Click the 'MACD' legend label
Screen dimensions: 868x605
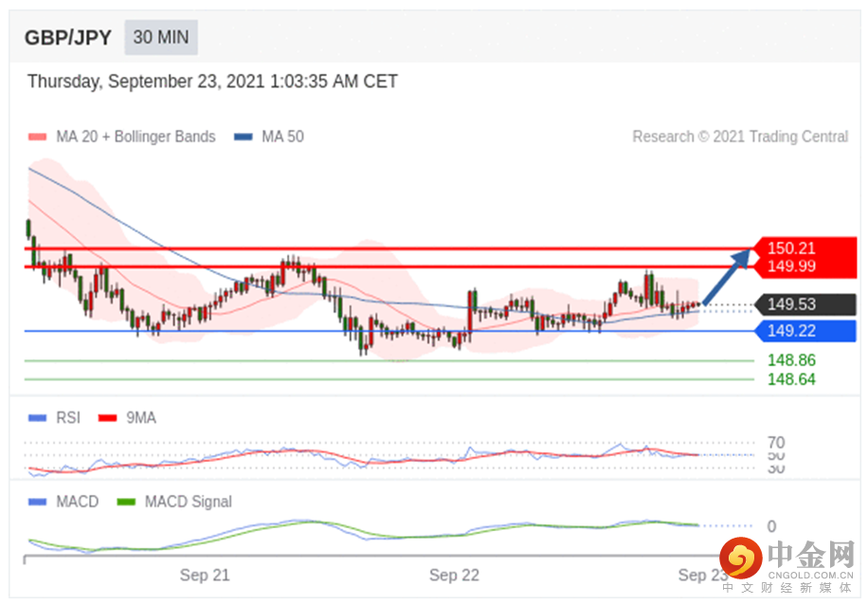[x=78, y=502]
